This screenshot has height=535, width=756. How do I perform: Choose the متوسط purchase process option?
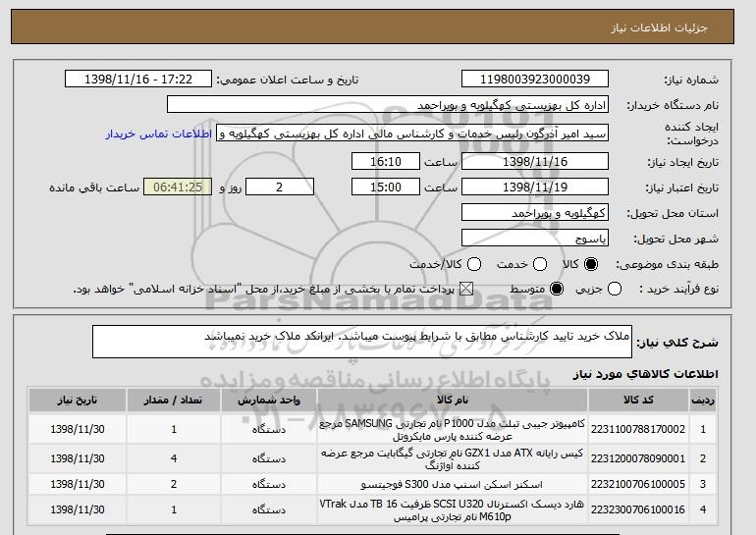pyautogui.click(x=557, y=290)
